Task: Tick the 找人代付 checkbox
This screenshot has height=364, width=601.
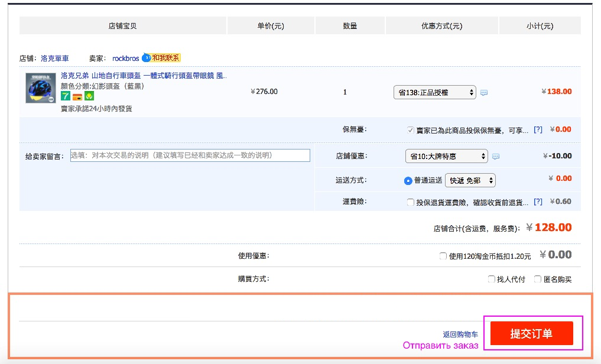Action: (x=491, y=279)
